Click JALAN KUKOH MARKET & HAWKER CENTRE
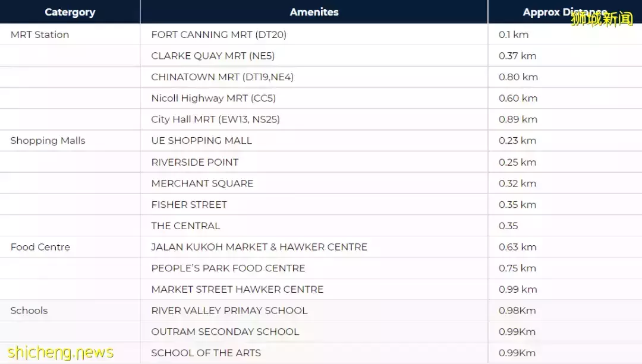The width and height of the screenshot is (642, 364). coord(259,247)
